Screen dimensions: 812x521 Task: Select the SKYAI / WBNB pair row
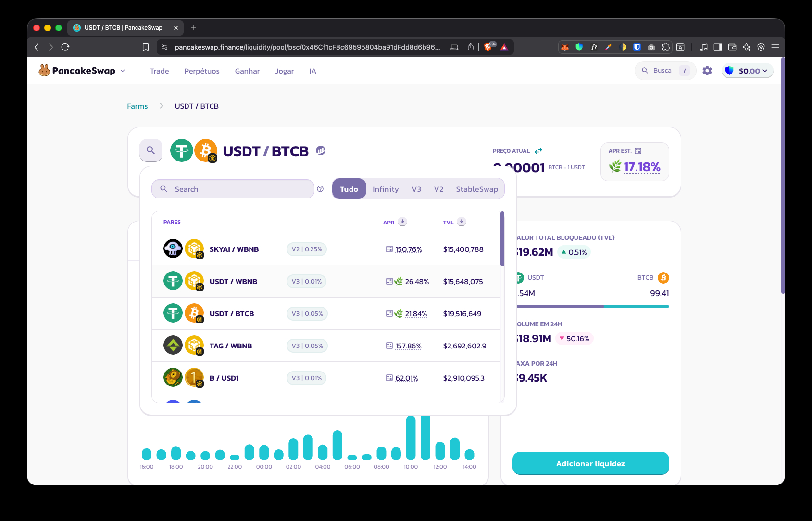tap(326, 249)
